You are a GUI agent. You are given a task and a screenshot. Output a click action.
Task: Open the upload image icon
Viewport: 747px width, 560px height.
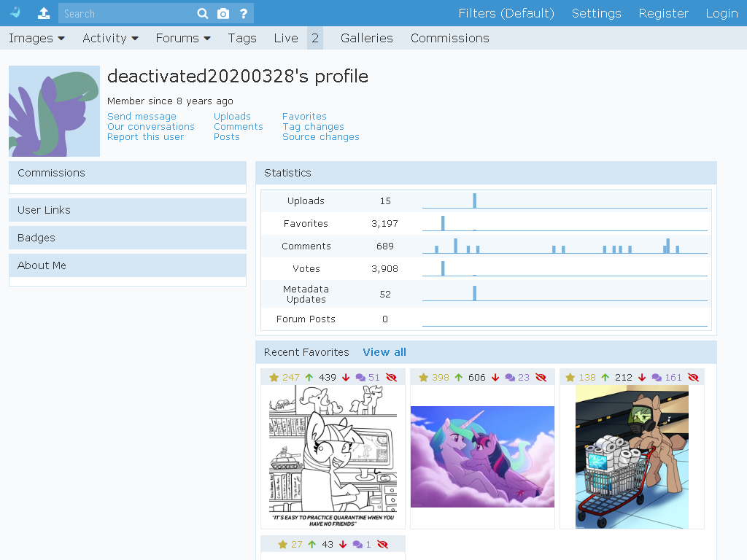click(x=44, y=13)
